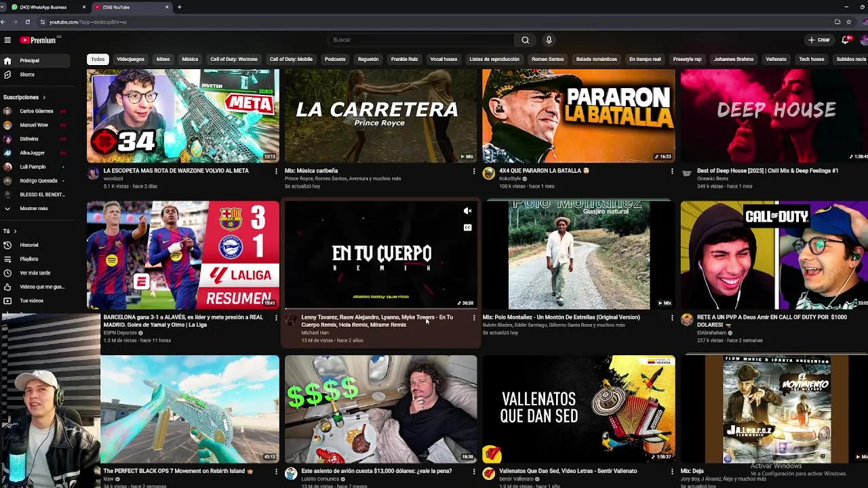Open Este asiento de avión video title
868x488 pixels.
coord(376,471)
